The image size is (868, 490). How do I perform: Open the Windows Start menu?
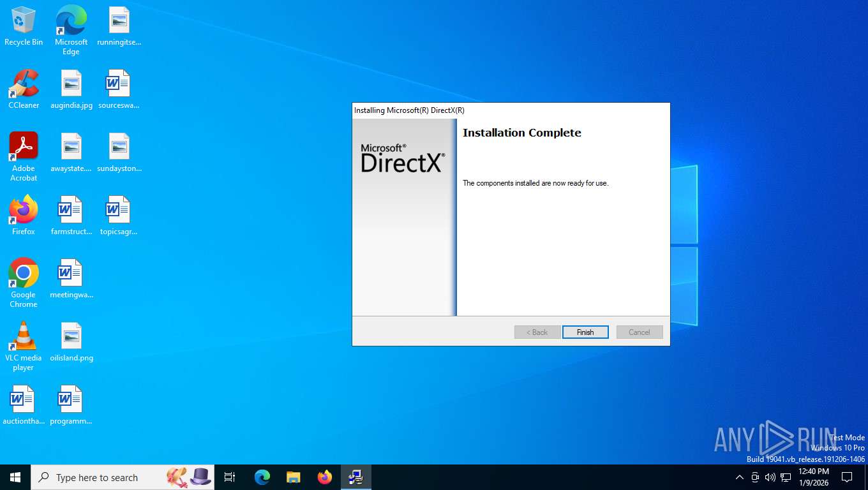(15, 477)
